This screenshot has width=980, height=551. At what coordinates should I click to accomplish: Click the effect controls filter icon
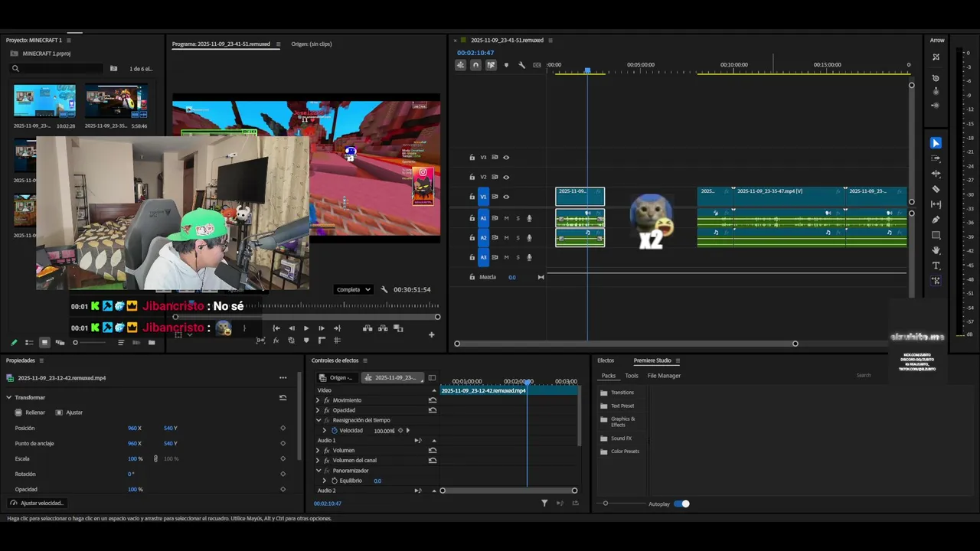(544, 504)
